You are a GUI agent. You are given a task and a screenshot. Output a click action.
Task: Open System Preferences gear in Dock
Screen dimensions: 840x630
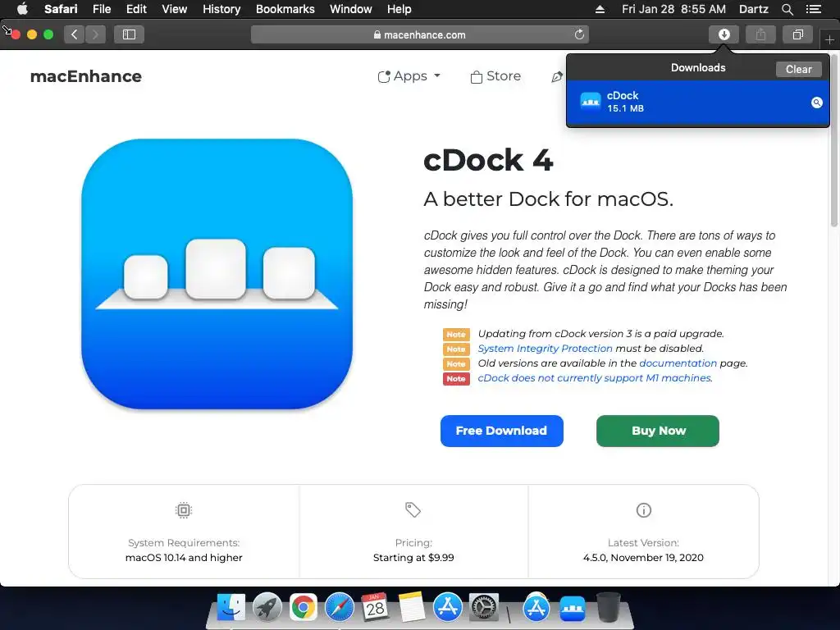click(x=484, y=608)
